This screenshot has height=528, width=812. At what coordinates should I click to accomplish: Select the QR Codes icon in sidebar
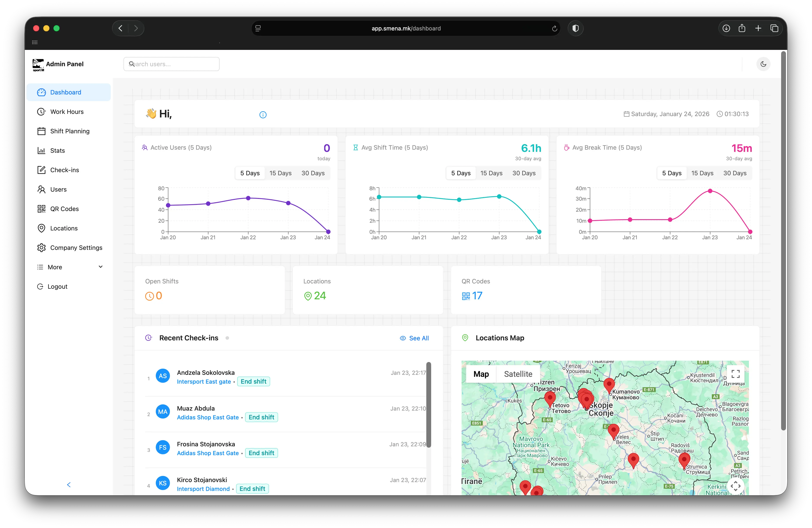point(41,209)
